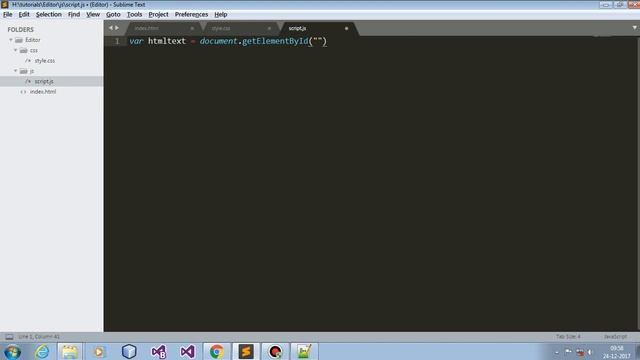Screen dimensions: 640x360
Task: Open the Help menu
Action: (x=220, y=14)
